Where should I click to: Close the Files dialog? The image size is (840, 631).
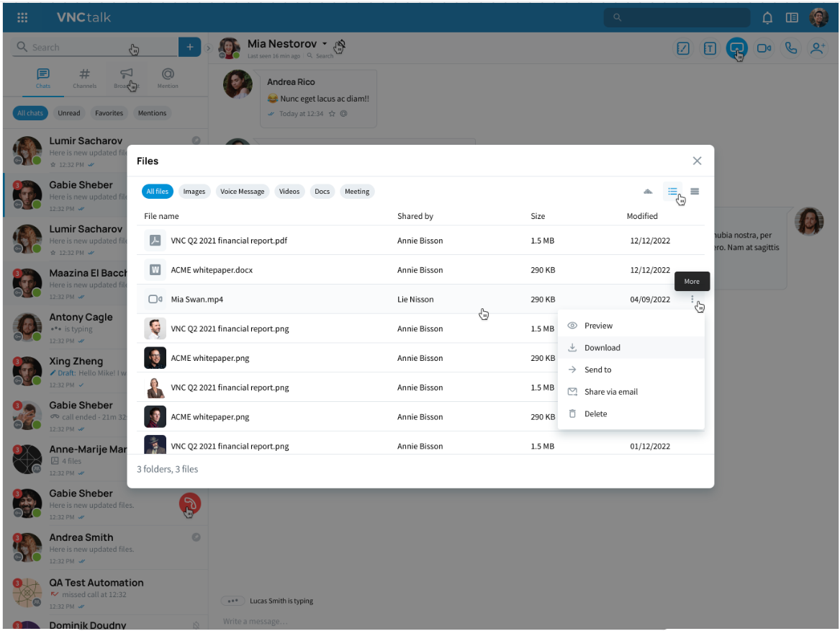697,161
